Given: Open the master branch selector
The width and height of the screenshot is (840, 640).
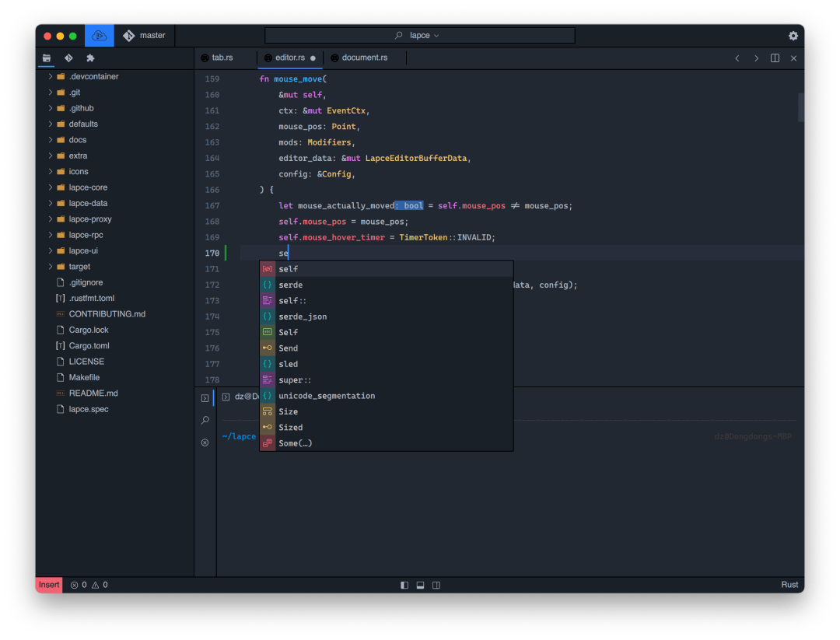Looking at the screenshot, I should (144, 35).
